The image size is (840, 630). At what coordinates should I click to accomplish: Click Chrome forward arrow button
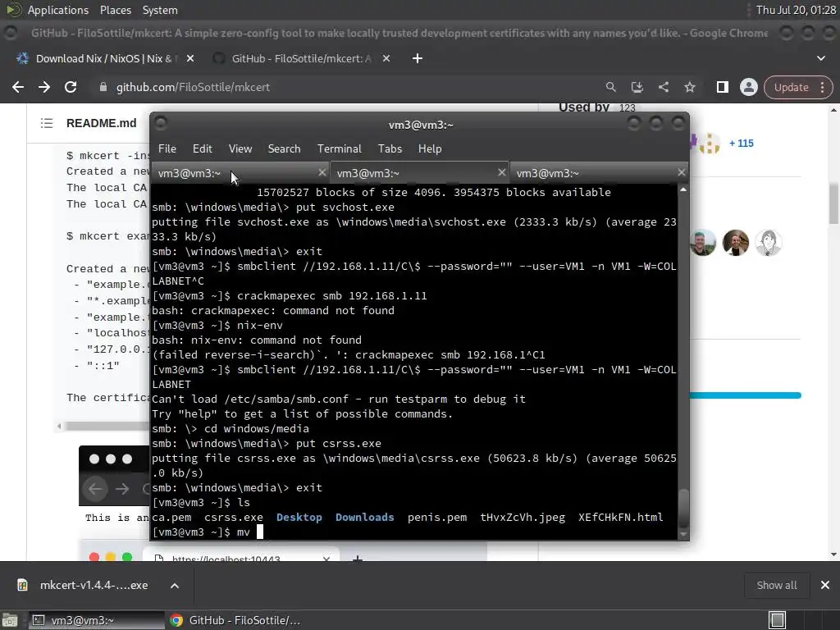(44, 87)
